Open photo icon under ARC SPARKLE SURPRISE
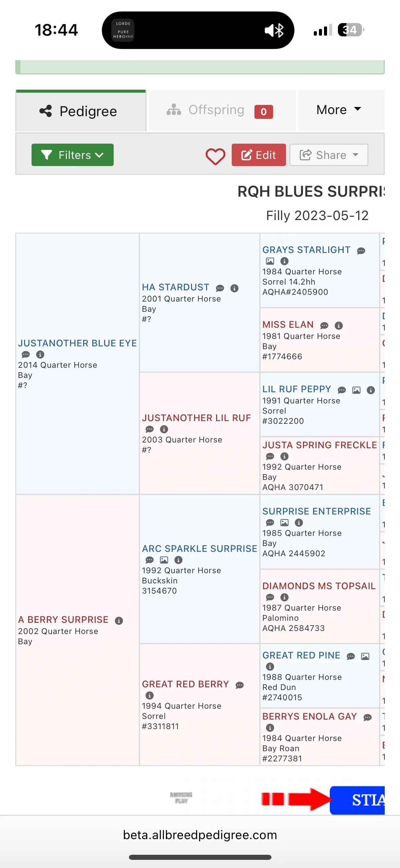This screenshot has width=400, height=868. coord(164,560)
